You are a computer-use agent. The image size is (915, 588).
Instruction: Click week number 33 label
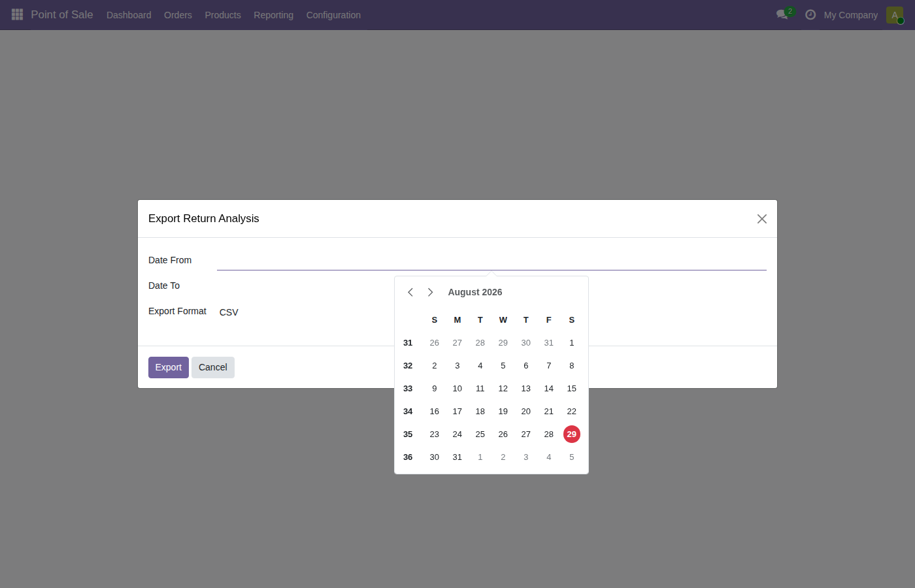[x=408, y=389]
